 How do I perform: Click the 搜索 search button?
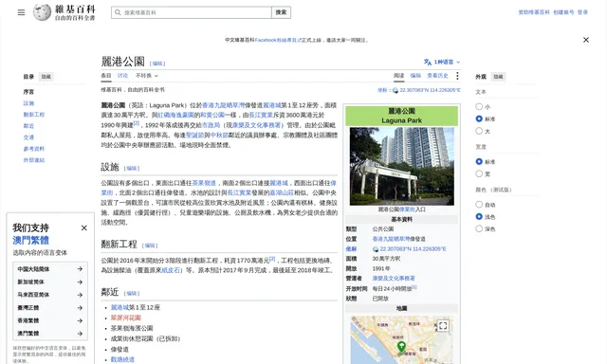coord(281,12)
